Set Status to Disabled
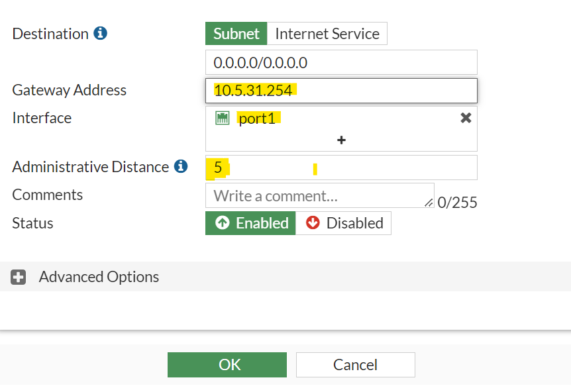This screenshot has height=392, width=571. (x=344, y=223)
